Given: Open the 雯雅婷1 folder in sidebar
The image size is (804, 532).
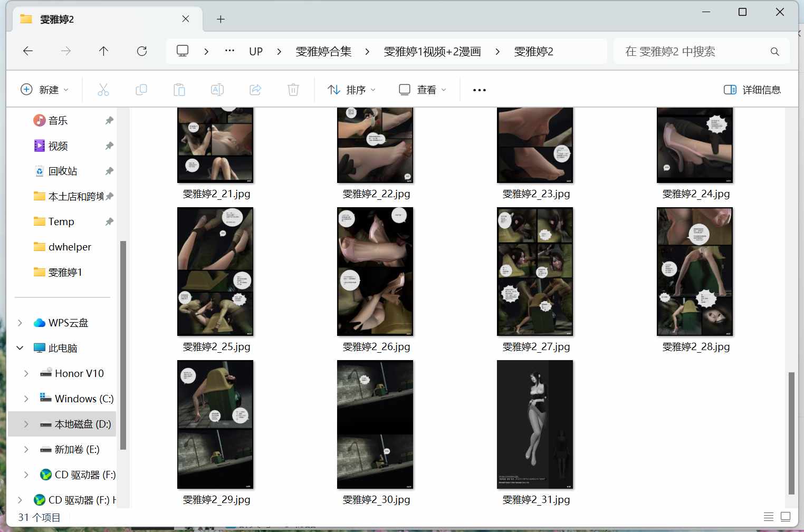Looking at the screenshot, I should 65,273.
